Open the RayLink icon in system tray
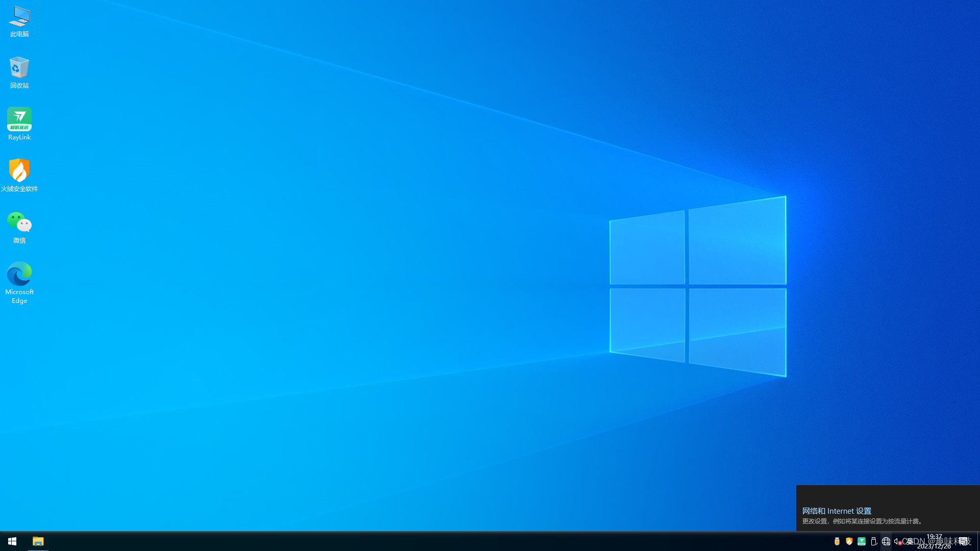Screen dimensions: 980x551 [x=862, y=541]
